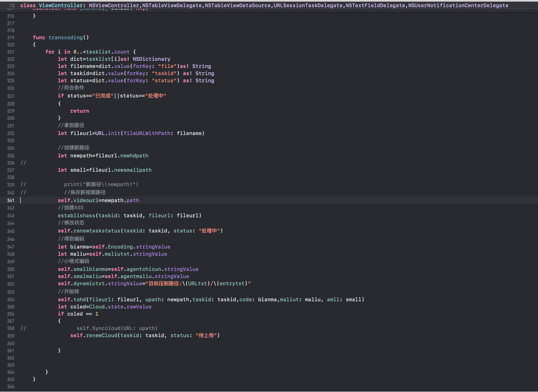Click maliutxt on line 348

tap(117, 254)
